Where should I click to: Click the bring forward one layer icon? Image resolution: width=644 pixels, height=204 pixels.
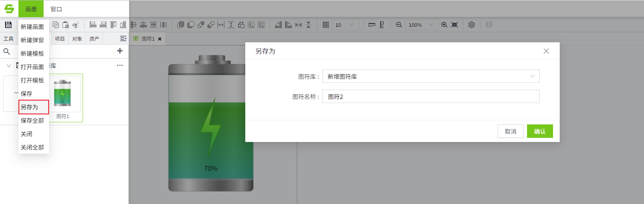pyautogui.click(x=201, y=25)
